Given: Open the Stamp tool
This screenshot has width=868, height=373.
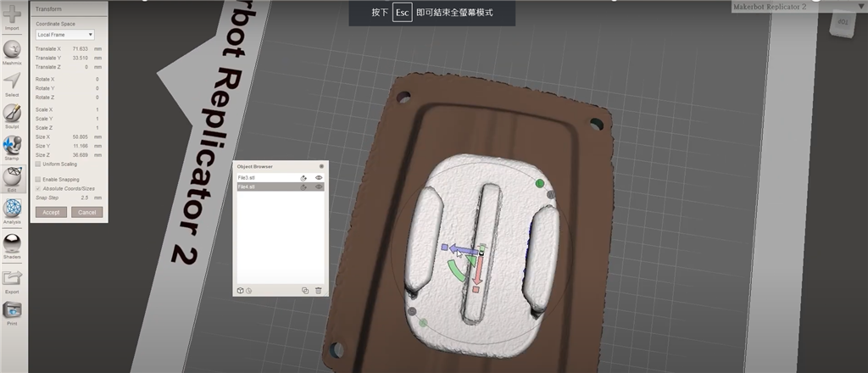Looking at the screenshot, I should click(12, 146).
